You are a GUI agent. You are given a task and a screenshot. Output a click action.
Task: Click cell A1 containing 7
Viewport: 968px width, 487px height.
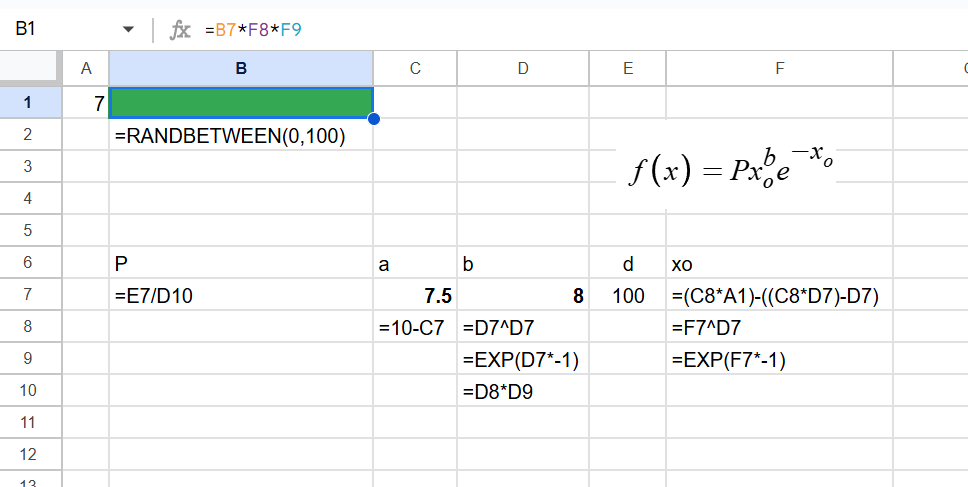86,102
